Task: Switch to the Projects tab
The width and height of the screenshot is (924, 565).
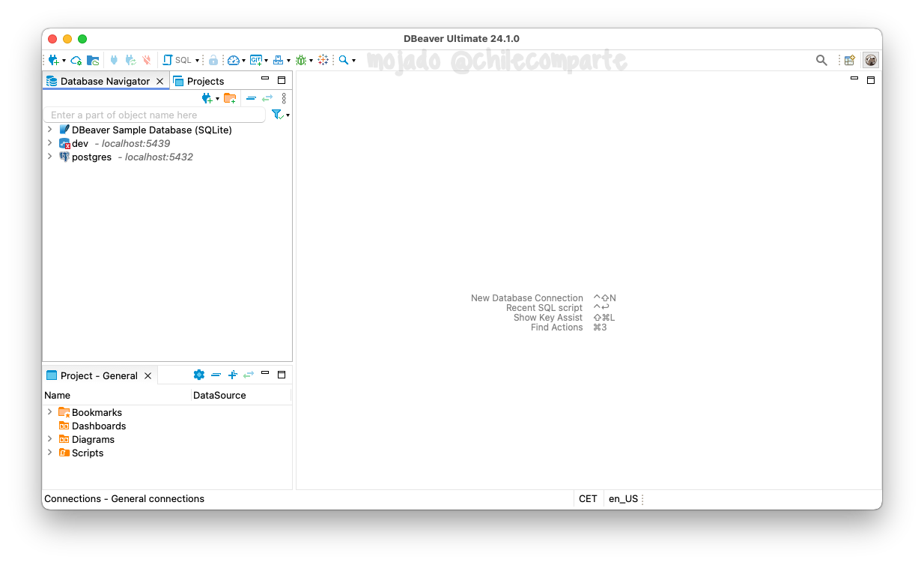Action: [x=198, y=81]
